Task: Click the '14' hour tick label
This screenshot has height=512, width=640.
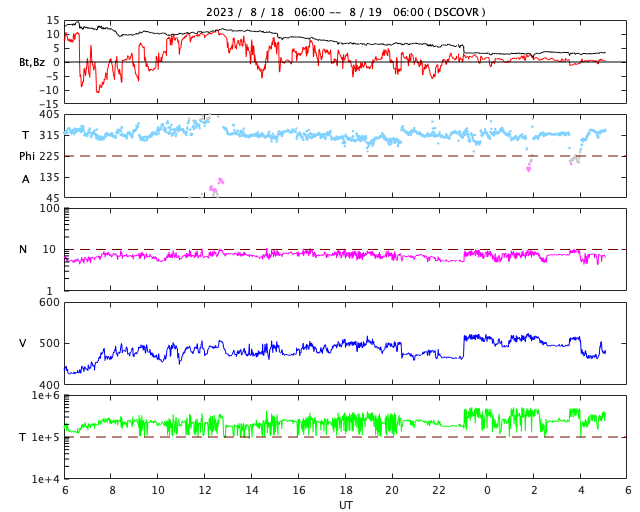Action: point(252,490)
